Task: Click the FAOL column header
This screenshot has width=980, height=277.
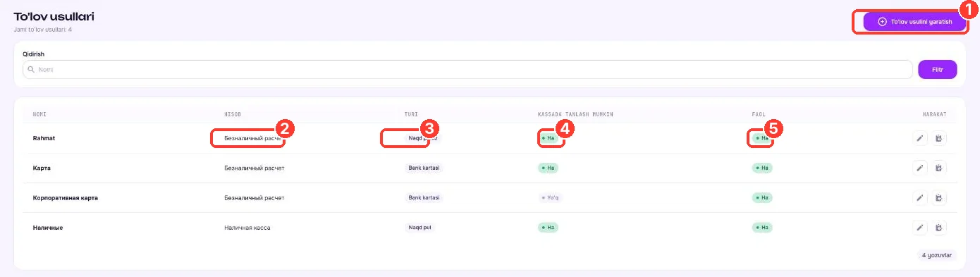Action: click(759, 113)
